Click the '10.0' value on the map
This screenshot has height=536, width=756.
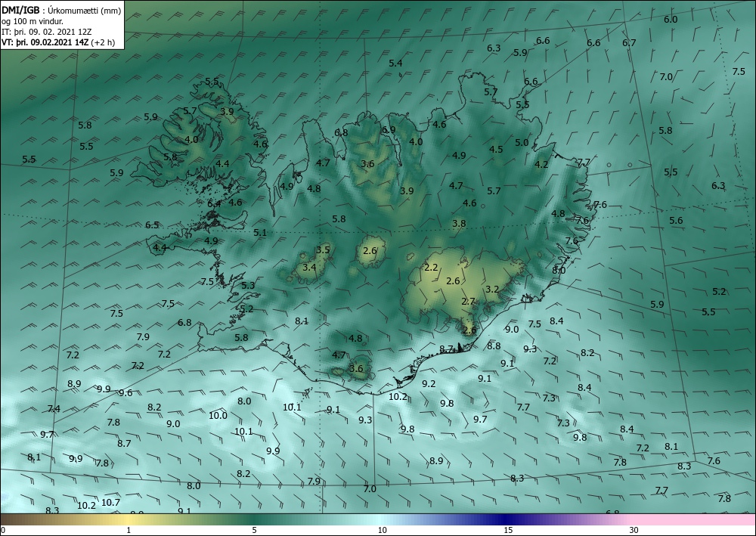click(x=218, y=415)
